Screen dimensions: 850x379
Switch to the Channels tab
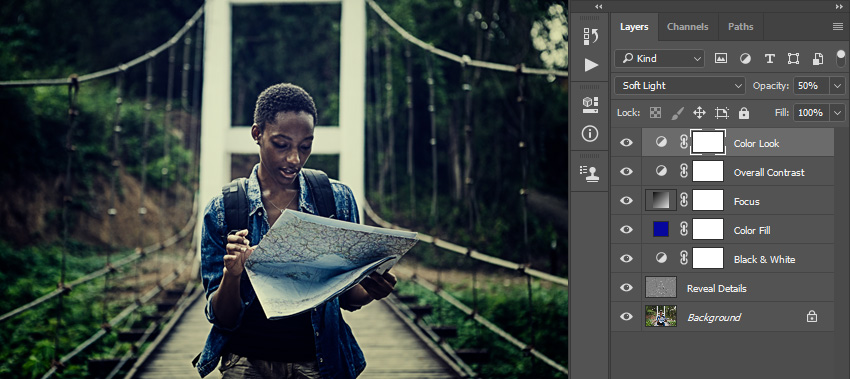coord(687,27)
